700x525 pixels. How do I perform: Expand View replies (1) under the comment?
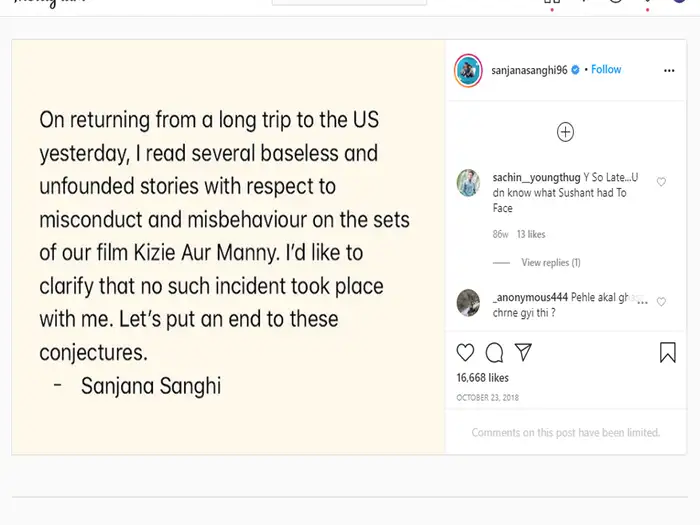(x=550, y=263)
